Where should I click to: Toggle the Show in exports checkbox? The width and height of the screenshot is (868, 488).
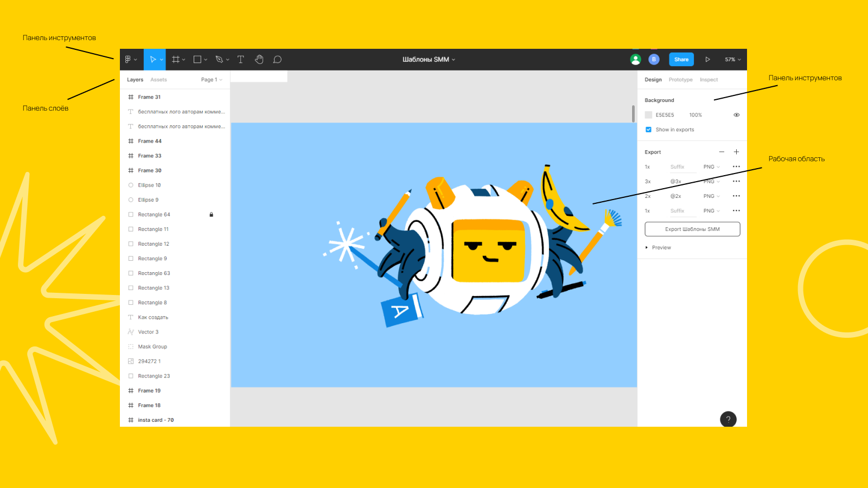648,130
